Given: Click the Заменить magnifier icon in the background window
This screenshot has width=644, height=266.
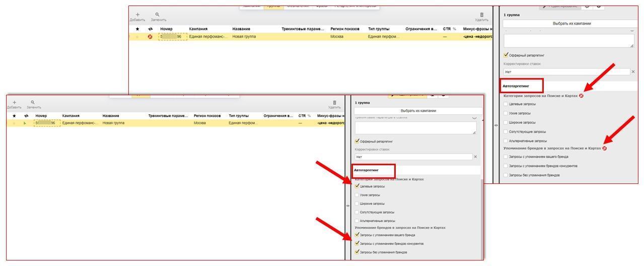Looking at the screenshot, I should click(157, 15).
